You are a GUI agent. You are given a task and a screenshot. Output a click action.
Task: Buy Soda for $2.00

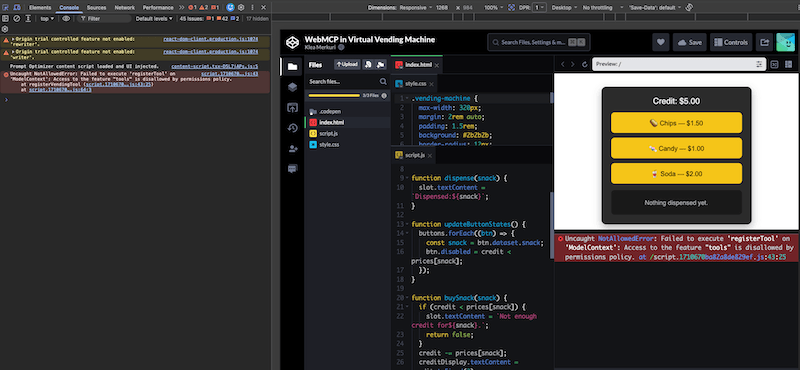676,174
